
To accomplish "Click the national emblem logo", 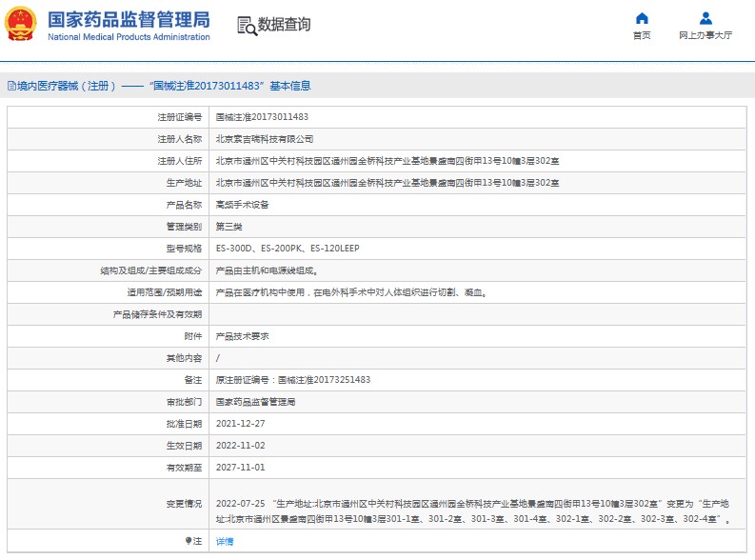I will (21, 24).
